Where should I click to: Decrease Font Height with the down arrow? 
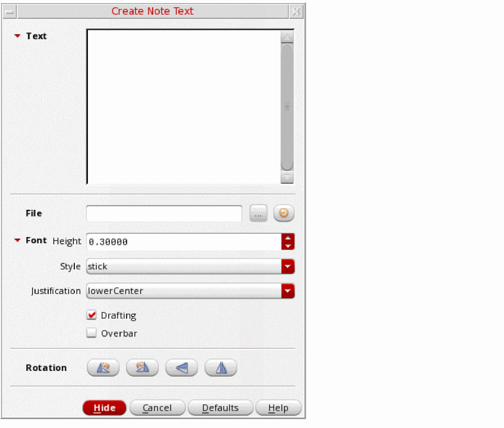288,246
